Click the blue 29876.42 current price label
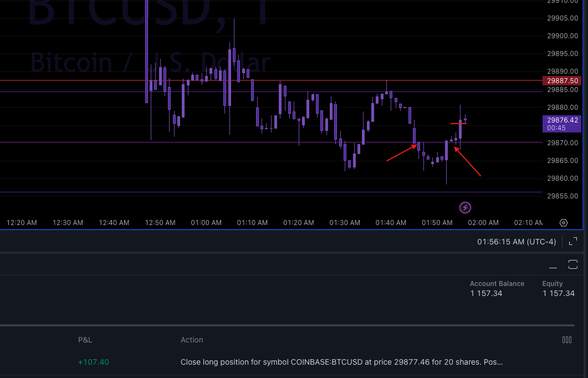 click(x=562, y=120)
